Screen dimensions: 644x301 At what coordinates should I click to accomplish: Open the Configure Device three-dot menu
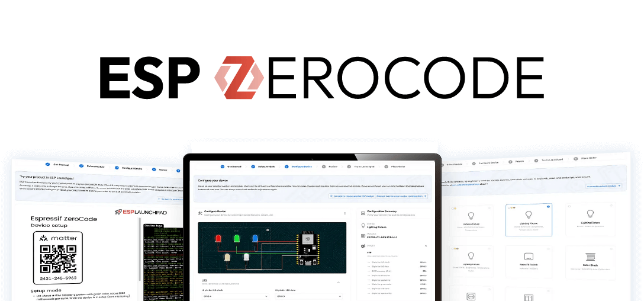[x=344, y=213]
